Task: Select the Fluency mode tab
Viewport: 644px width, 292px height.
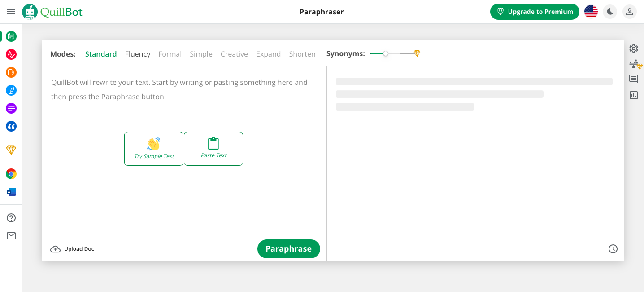Action: [138, 54]
